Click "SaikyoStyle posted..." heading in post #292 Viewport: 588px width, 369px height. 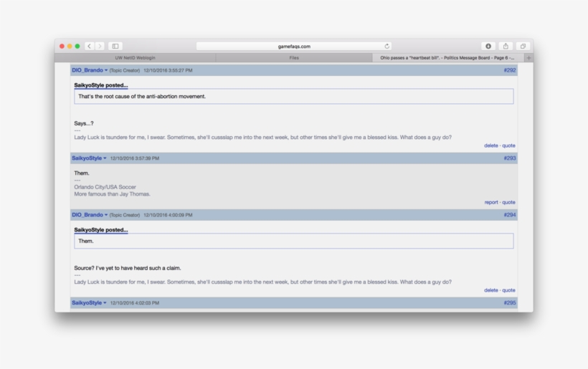click(x=101, y=85)
